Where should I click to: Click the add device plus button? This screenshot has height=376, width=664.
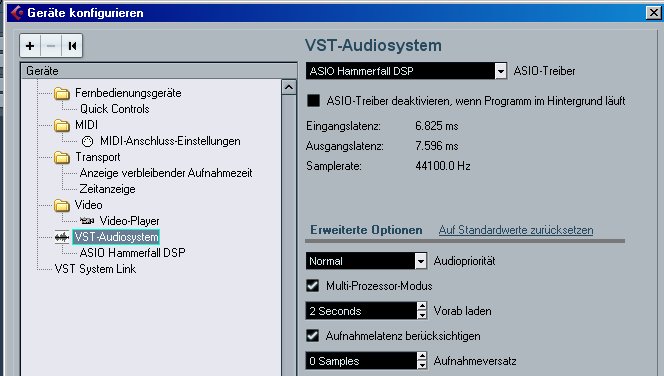click(x=30, y=46)
